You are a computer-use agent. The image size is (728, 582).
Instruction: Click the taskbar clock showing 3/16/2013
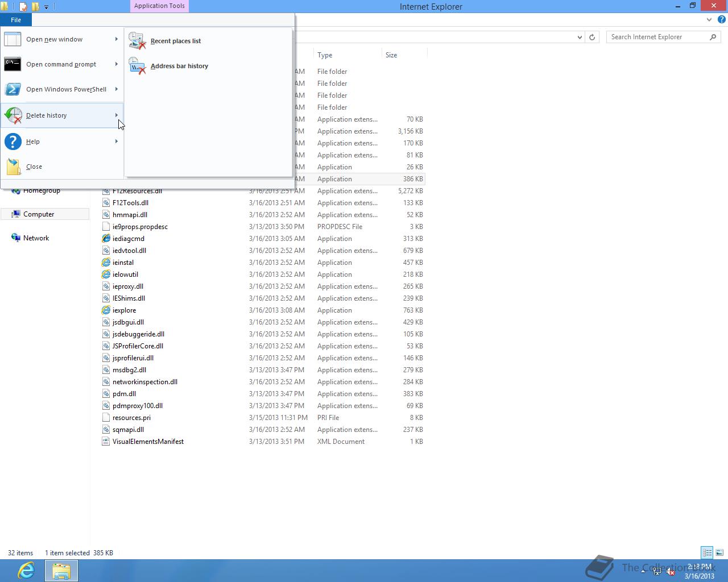coord(700,571)
